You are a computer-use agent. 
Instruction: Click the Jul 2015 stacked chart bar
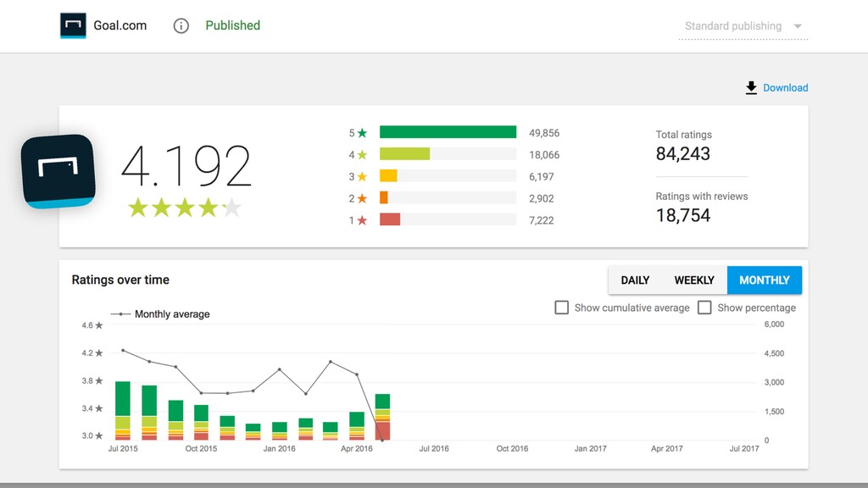click(123, 411)
